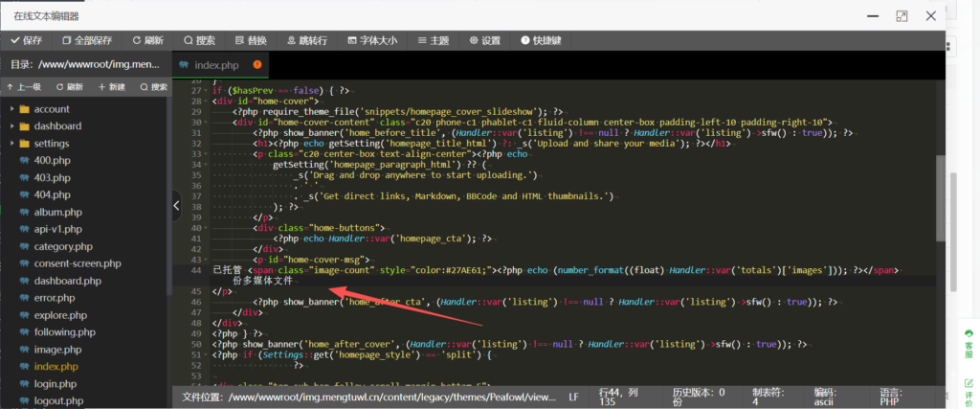Click the PHP file icon beside image.php

tap(24, 350)
